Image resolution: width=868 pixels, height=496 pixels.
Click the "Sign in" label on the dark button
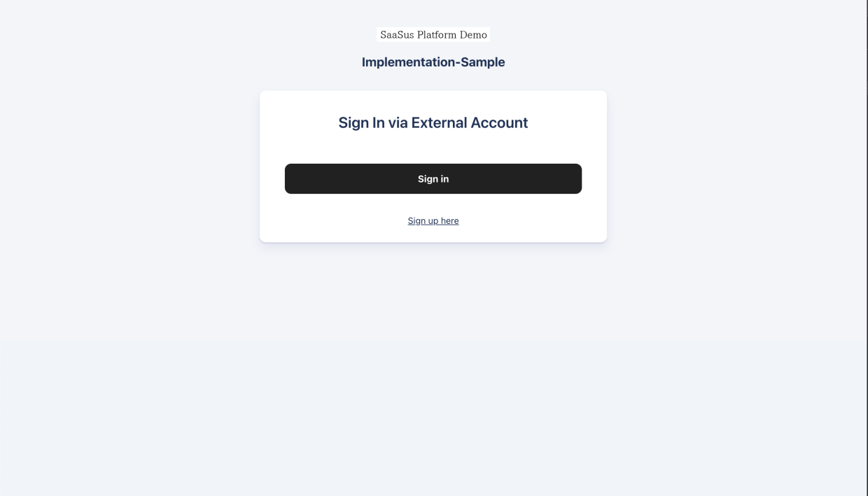(433, 179)
